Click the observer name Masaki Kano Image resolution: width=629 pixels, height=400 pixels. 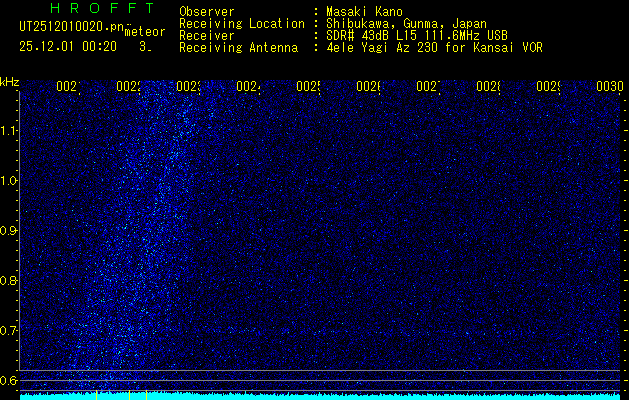coord(364,12)
